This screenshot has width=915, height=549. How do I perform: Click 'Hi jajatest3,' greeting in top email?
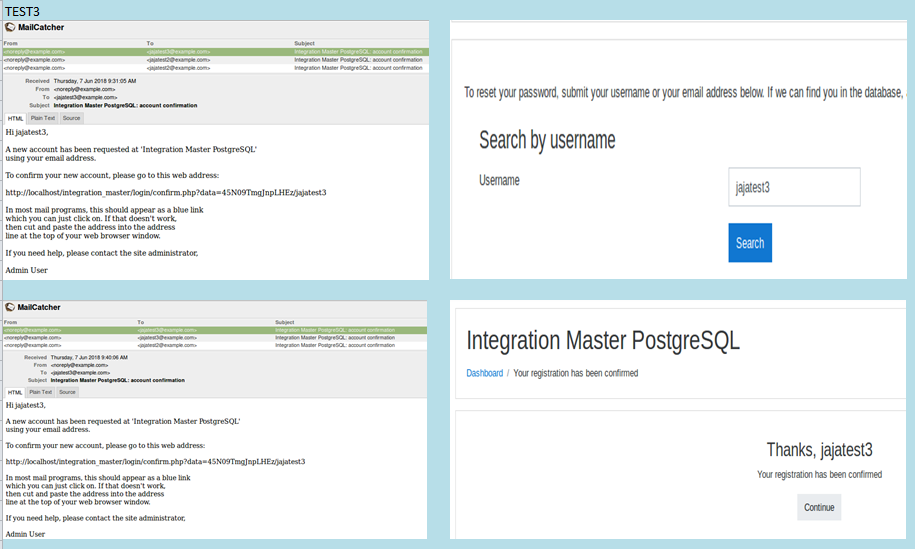pos(27,132)
